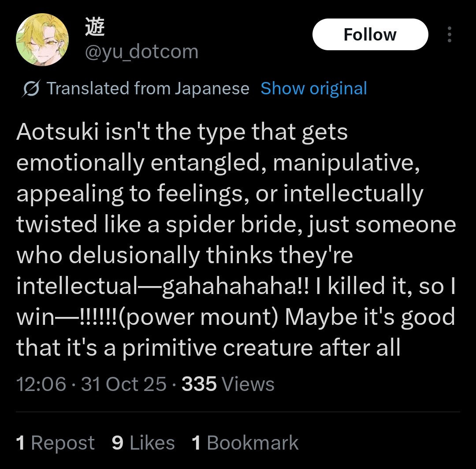Screen dimensions: 476x469
Task: Open the 9 Likes list
Action: 143,443
